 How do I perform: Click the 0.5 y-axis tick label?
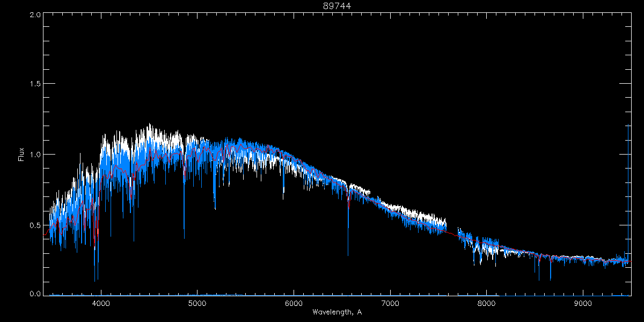pos(35,225)
